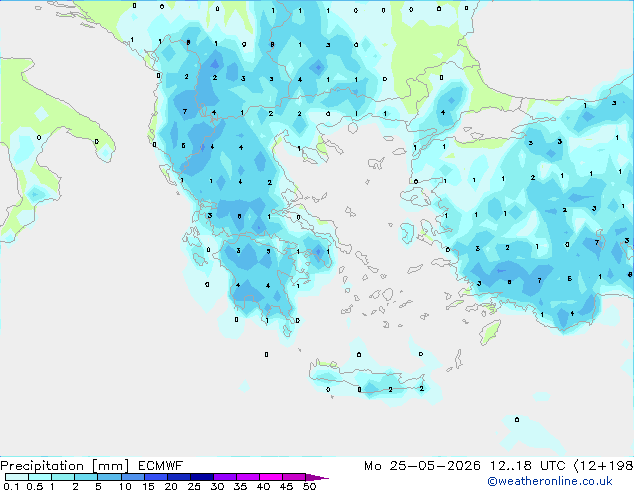
Task: Click the "50" legend scale label
Action: click(310, 486)
